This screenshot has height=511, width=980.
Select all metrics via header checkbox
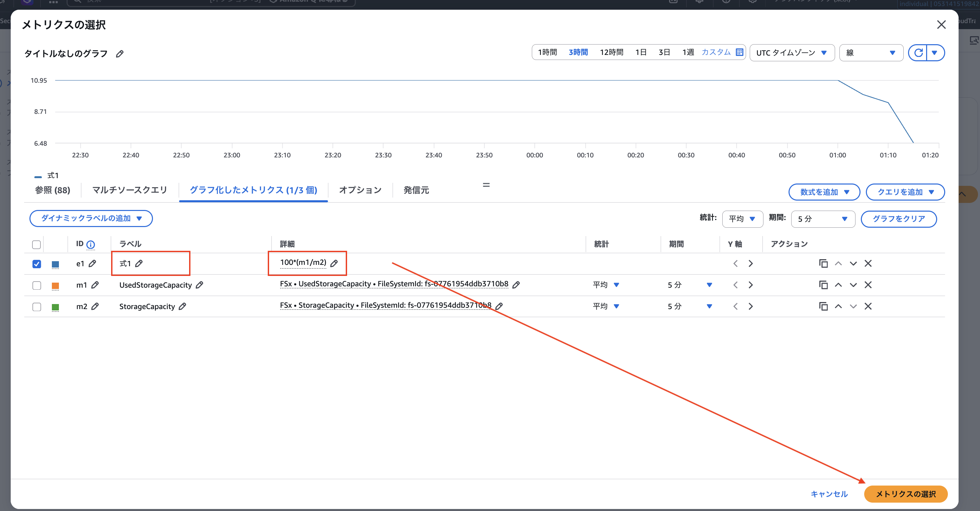point(36,244)
